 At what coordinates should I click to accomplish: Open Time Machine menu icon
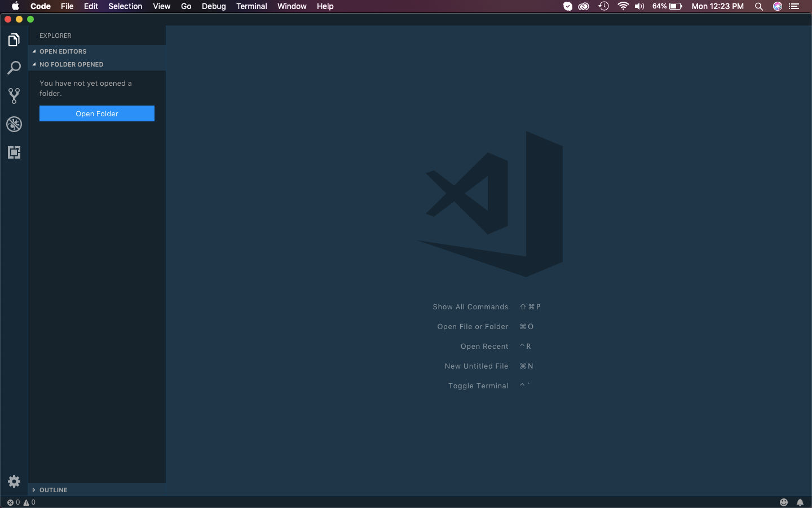604,6
